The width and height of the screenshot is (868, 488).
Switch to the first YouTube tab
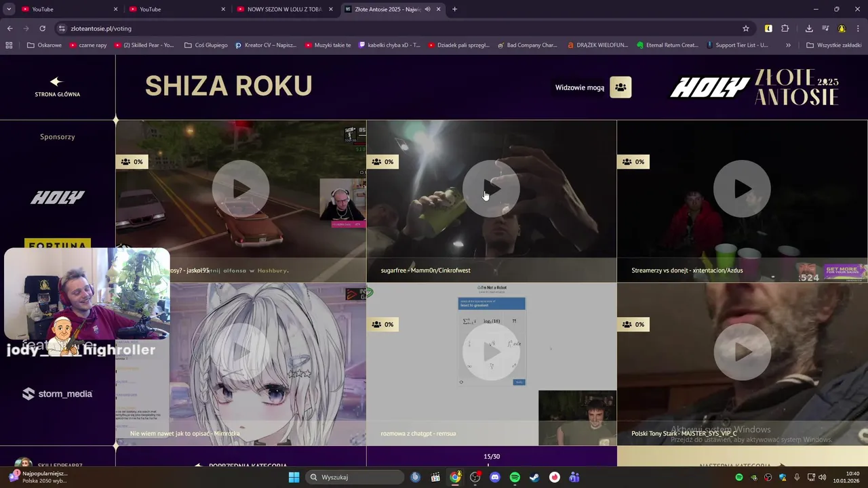(x=70, y=9)
